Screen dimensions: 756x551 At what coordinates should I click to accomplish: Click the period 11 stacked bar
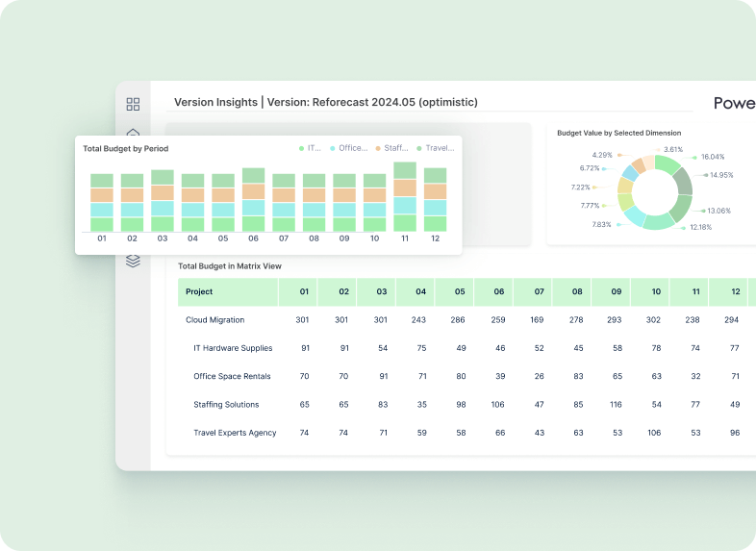pos(405,197)
